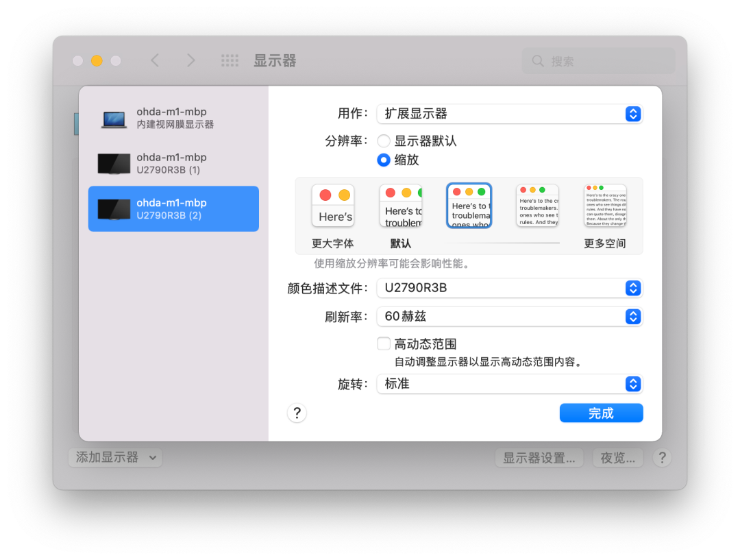Click the 搜索 field in the toolbar
740x560 pixels.
pos(598,61)
